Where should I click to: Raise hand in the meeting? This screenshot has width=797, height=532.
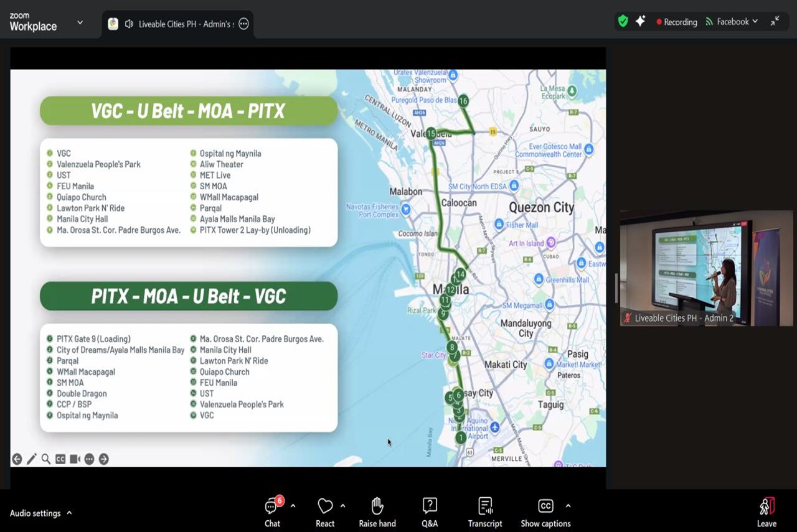click(377, 506)
